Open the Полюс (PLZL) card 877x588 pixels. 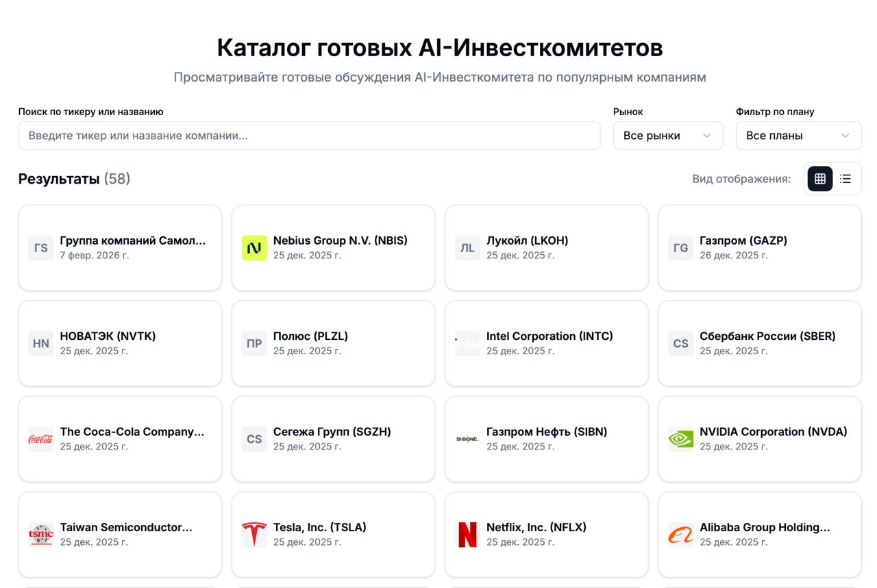click(333, 343)
